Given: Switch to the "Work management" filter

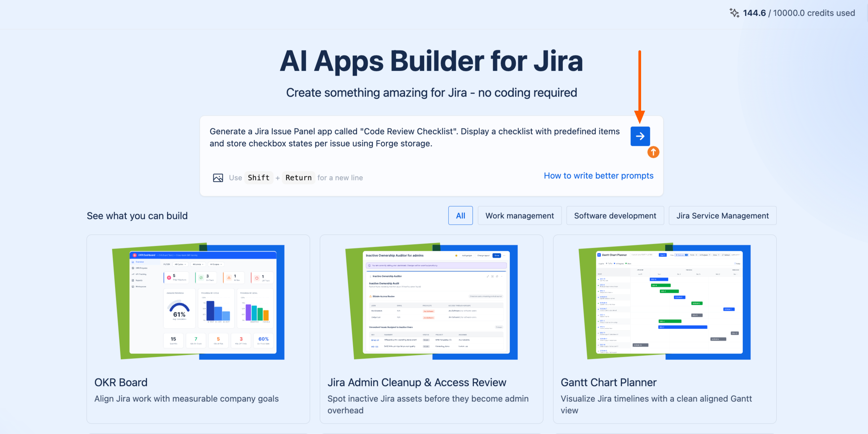Looking at the screenshot, I should click(520, 215).
